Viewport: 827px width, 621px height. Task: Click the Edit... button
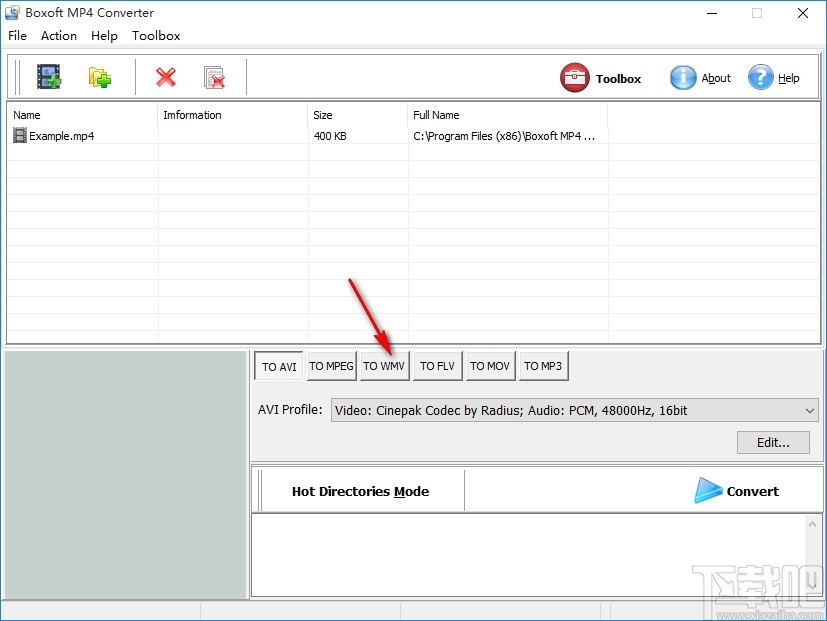pyautogui.click(x=772, y=442)
